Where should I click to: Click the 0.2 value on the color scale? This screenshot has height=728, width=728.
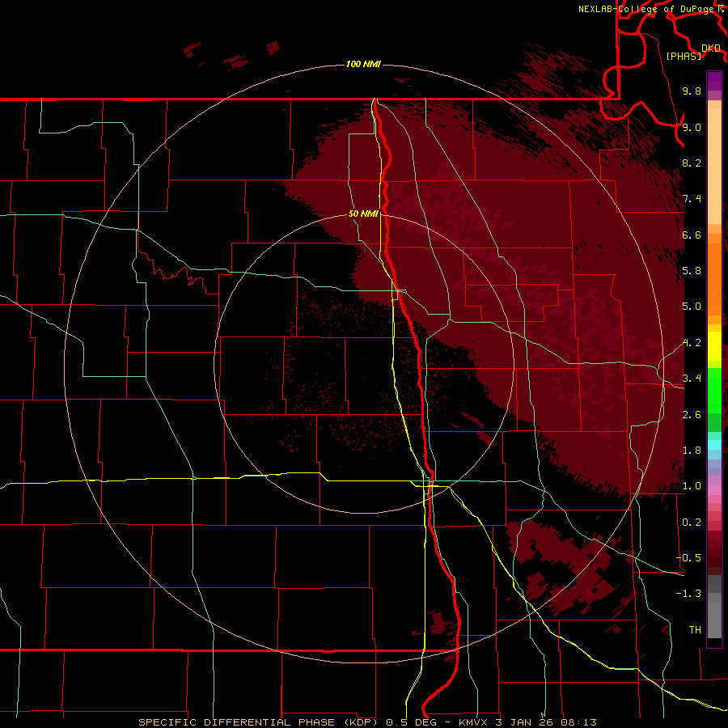(x=692, y=523)
